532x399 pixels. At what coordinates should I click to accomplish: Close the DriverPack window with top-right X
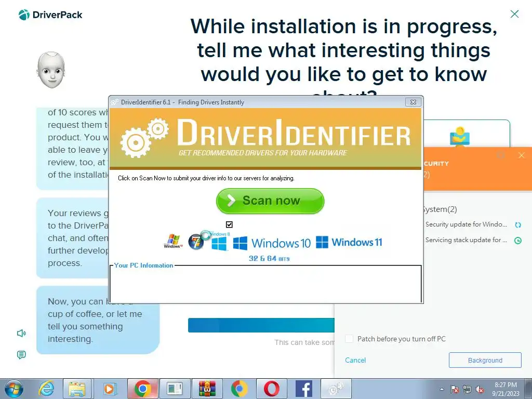click(x=514, y=14)
